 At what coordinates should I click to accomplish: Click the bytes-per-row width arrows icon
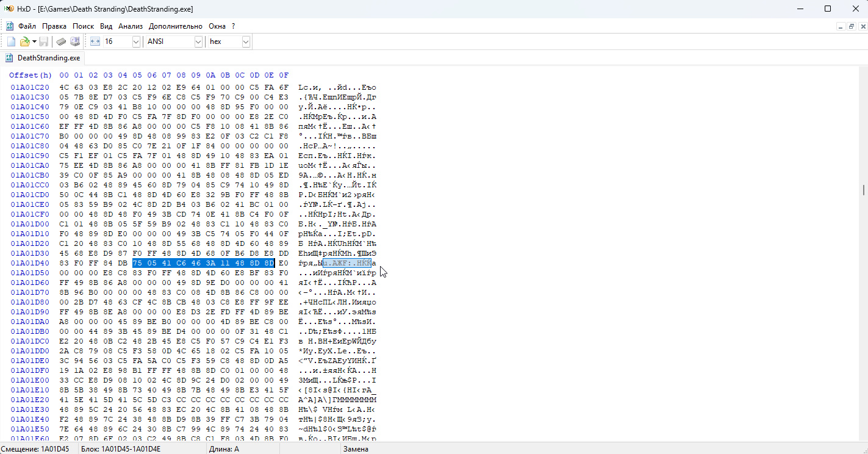tap(95, 41)
